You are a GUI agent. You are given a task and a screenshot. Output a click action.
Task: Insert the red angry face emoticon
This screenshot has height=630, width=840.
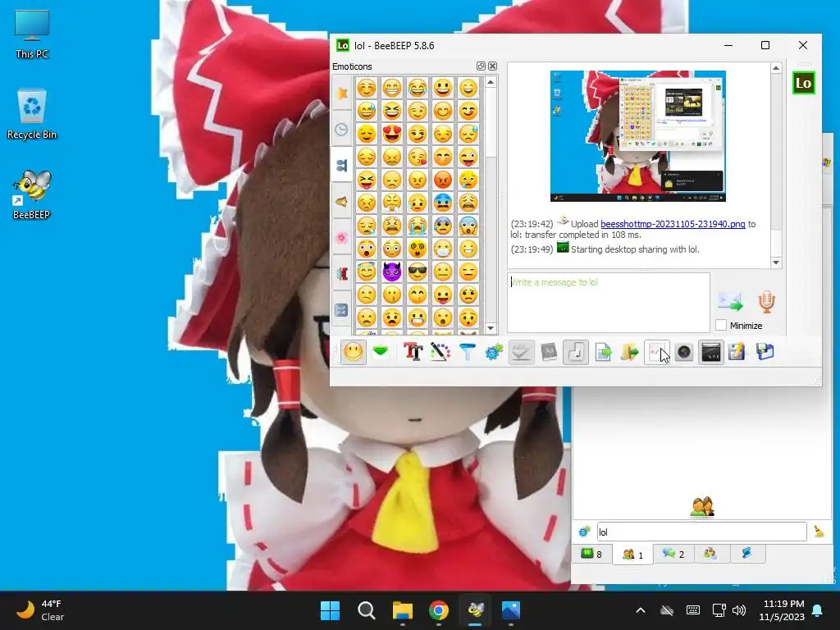point(443,180)
